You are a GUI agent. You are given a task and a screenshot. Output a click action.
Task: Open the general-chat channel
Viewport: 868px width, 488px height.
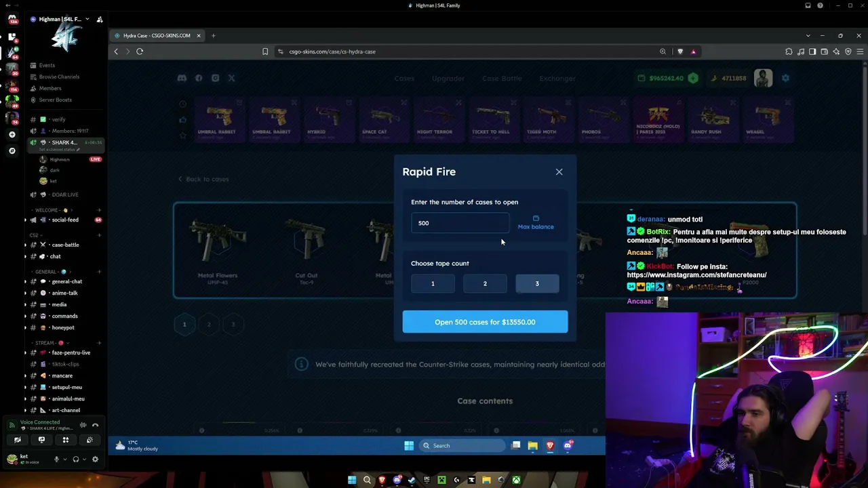[x=65, y=281]
